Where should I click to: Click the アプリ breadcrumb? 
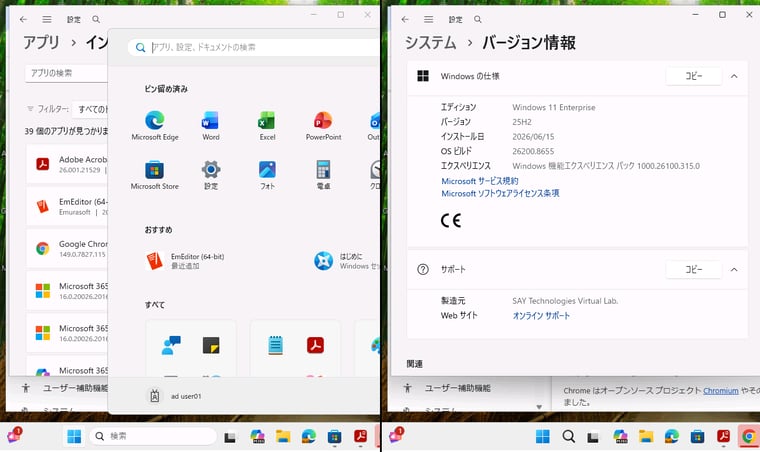41,43
